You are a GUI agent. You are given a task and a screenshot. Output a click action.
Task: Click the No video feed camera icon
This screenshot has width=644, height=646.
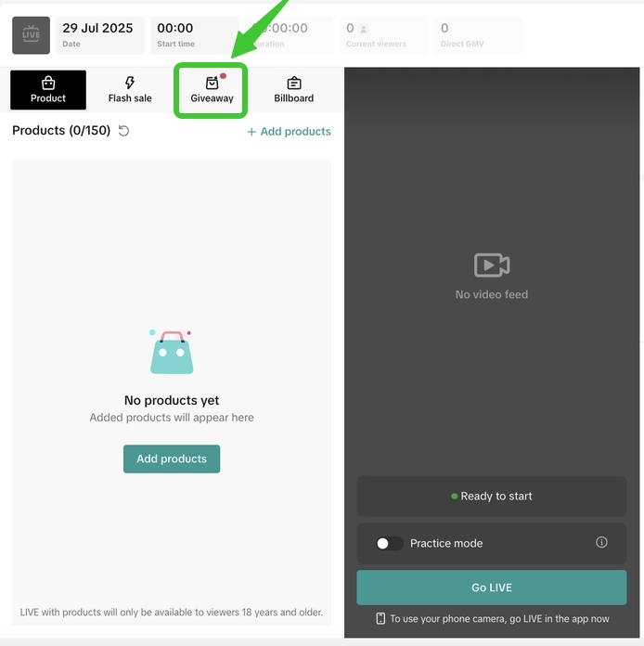(492, 265)
